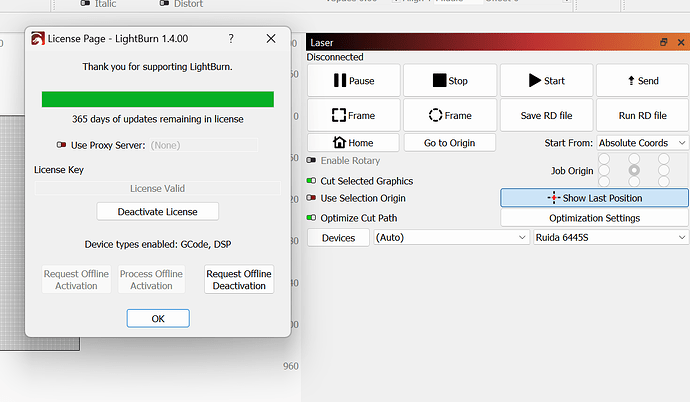Click the green license progress bar
690x402 pixels.
click(x=158, y=99)
